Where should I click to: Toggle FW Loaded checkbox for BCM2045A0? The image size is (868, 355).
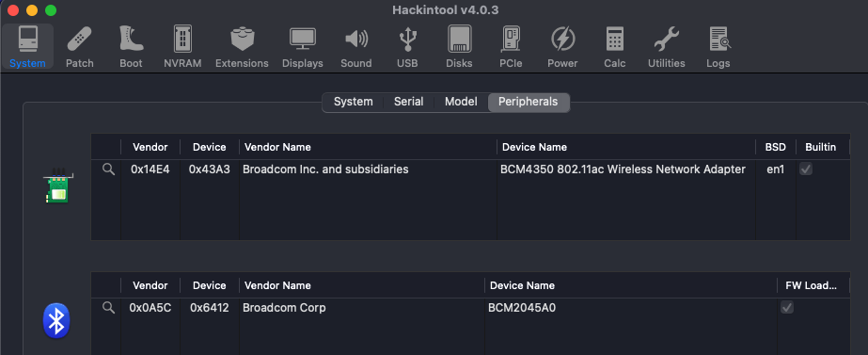click(786, 307)
